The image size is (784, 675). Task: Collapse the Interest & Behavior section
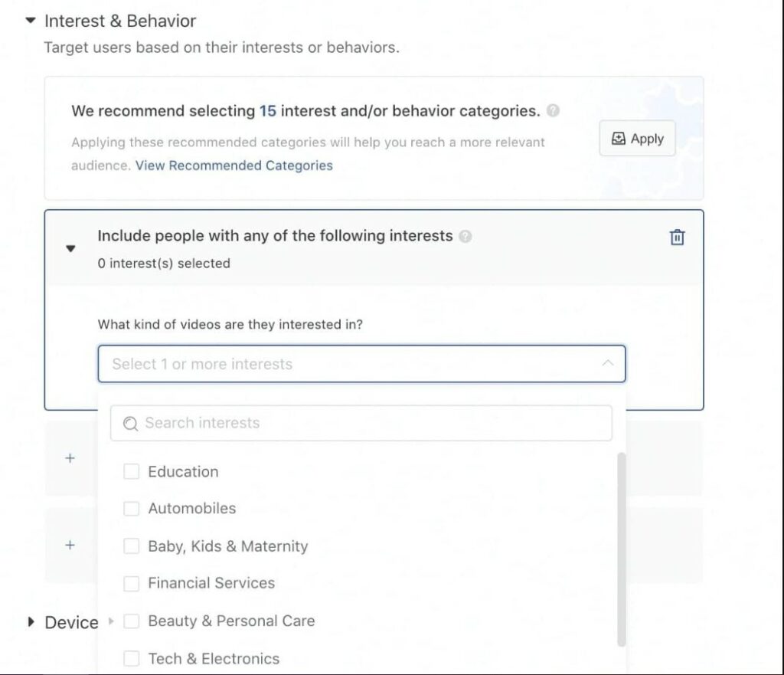(31, 21)
